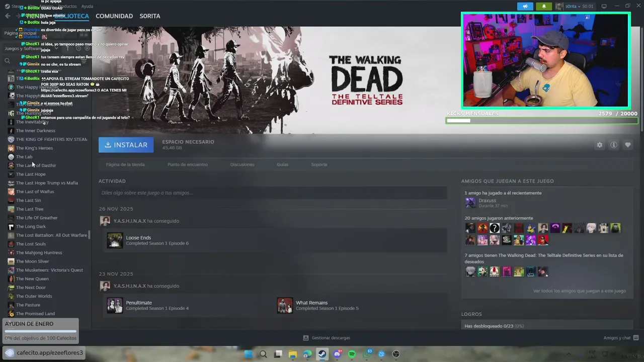This screenshot has height=362, width=644.
Task: Open Y.A.S.H.I.N.A.X avatar on 26 Nov entry
Action: click(105, 221)
